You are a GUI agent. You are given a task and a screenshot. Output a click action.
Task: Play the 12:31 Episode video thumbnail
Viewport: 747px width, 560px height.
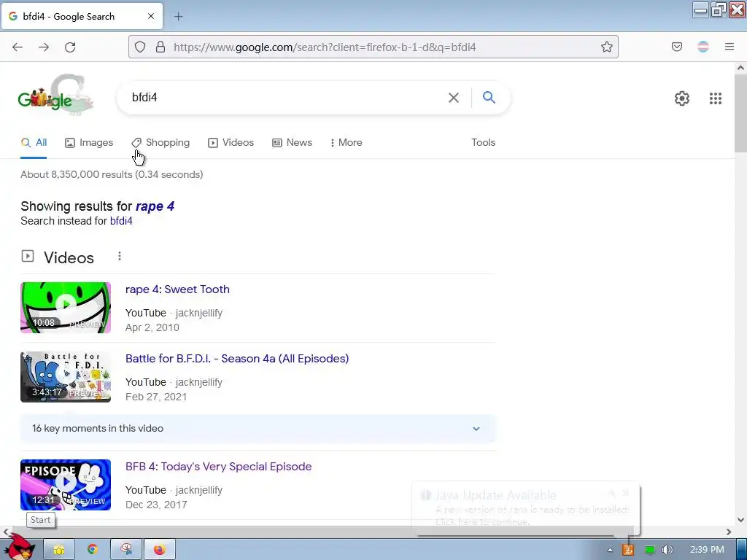coord(66,485)
